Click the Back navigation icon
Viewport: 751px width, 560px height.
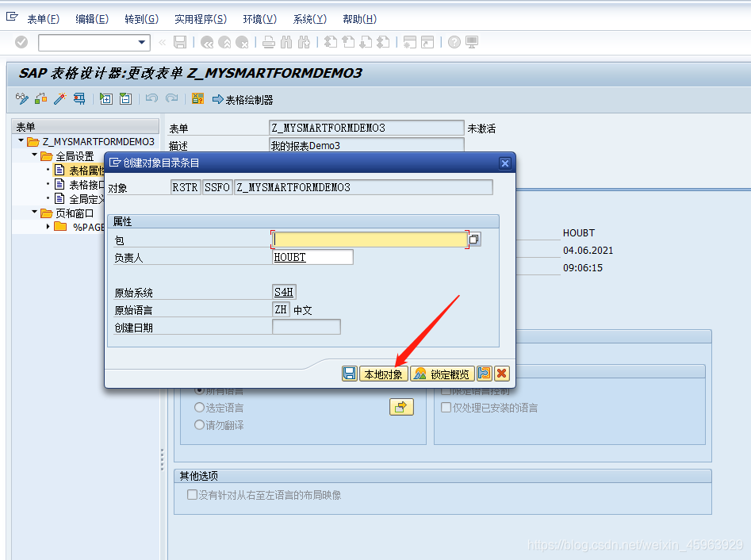tap(207, 42)
